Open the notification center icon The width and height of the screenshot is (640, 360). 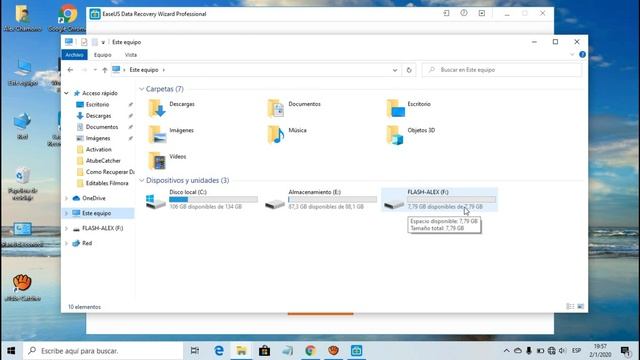(624, 351)
